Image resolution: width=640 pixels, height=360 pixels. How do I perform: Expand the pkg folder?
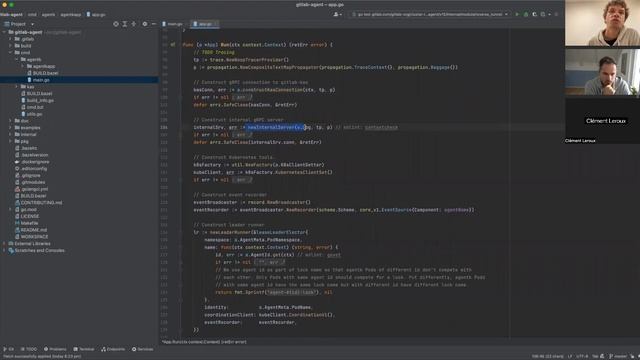click(x=11, y=141)
